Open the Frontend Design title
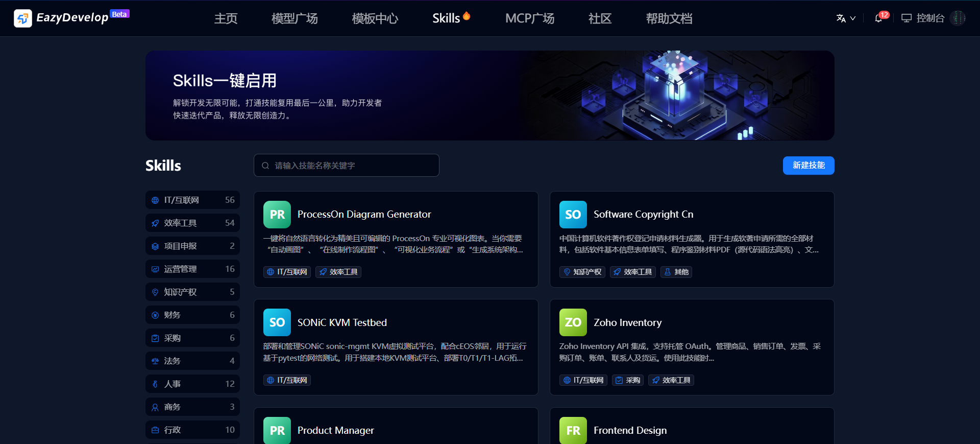This screenshot has height=444, width=980. tap(630, 431)
